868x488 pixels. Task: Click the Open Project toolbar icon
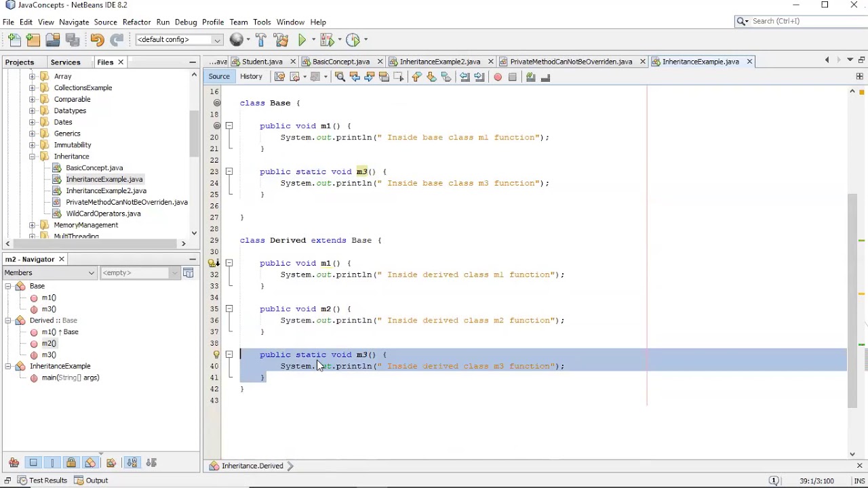point(52,39)
